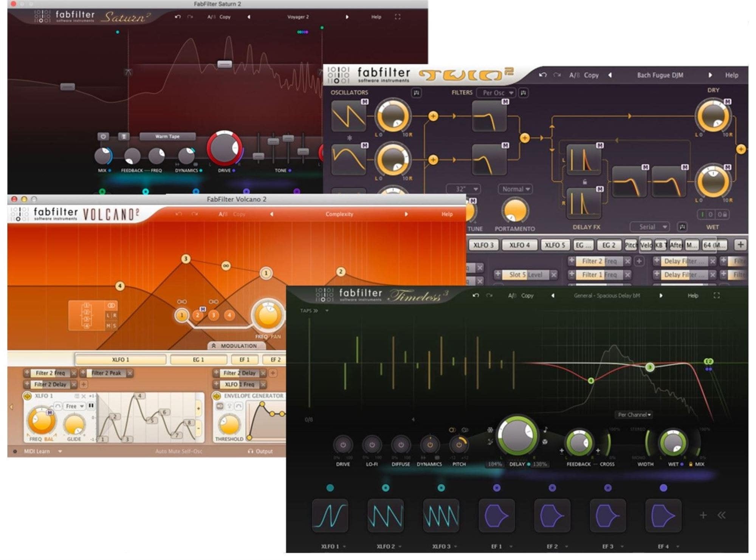Collapse modulation sources in Timeless 3

722,515
